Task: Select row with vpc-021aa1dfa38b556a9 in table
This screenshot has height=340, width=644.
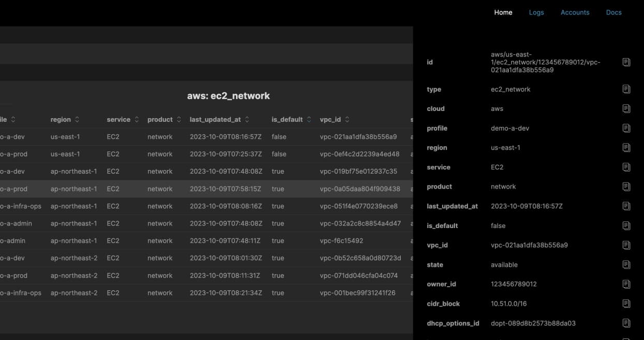Action: point(207,137)
